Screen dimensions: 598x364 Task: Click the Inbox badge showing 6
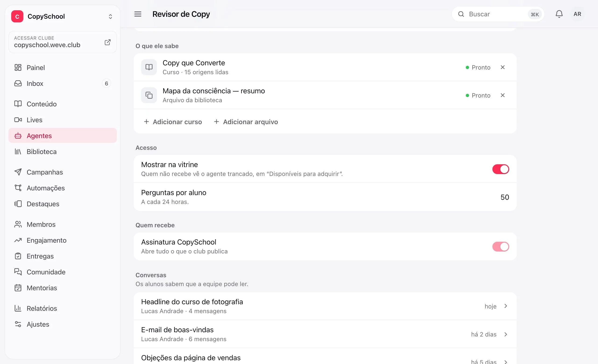pos(106,83)
